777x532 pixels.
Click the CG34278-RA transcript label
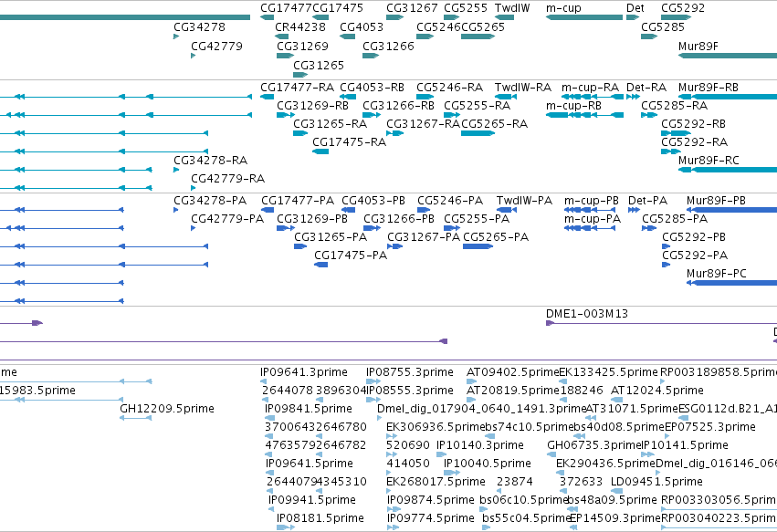[210, 161]
